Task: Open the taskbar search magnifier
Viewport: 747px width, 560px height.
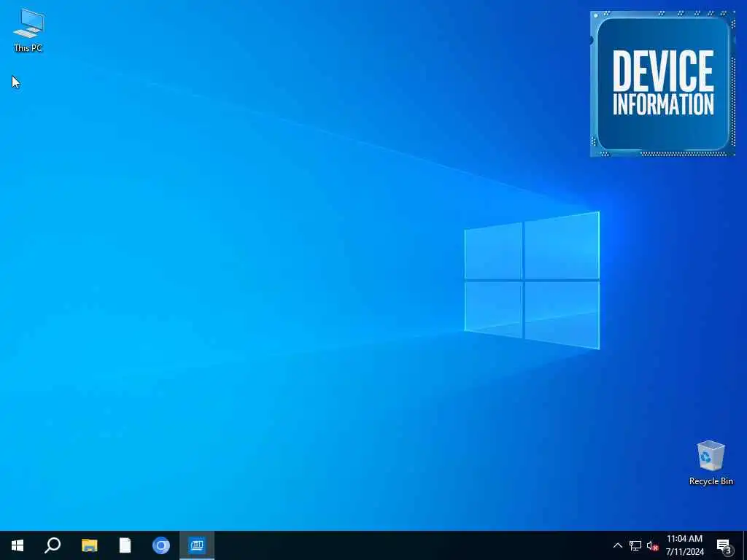Action: pos(53,545)
